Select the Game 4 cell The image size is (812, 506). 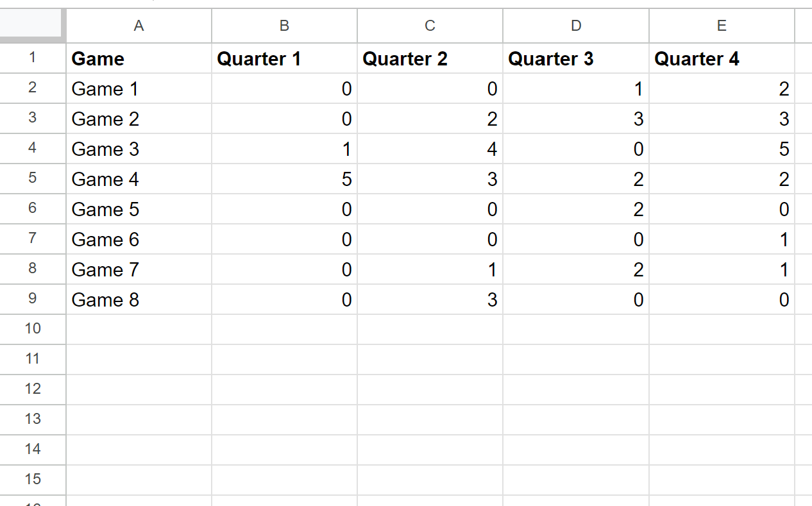point(139,179)
